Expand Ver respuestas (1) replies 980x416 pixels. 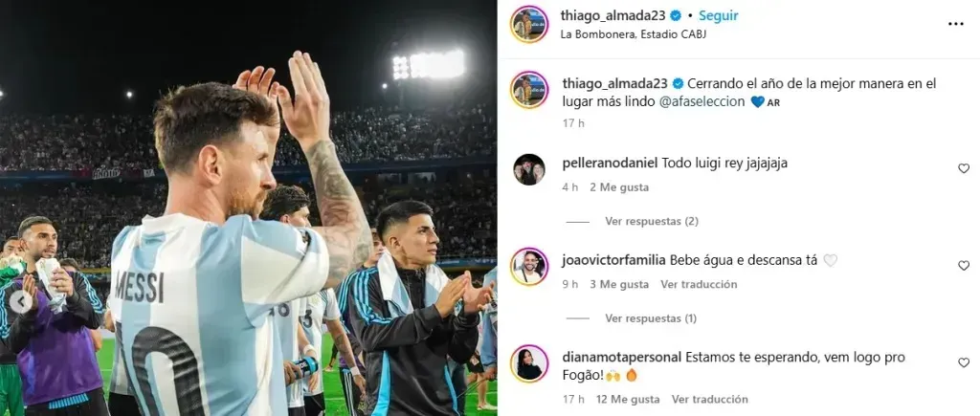point(651,318)
